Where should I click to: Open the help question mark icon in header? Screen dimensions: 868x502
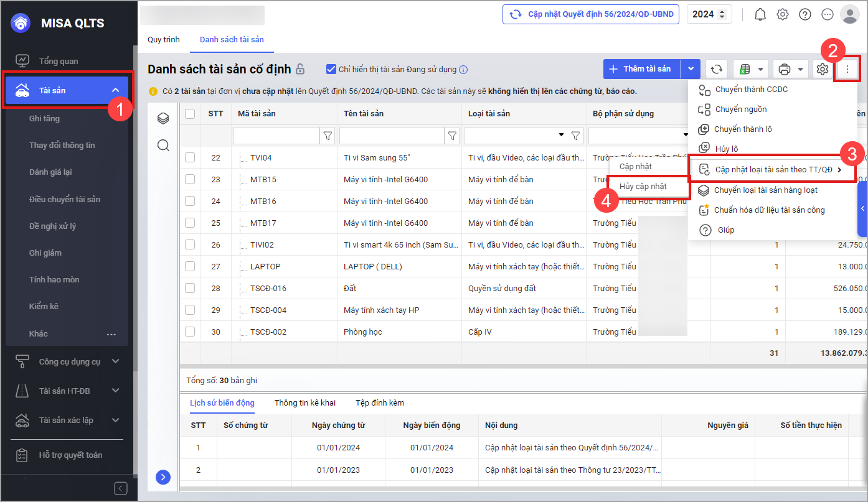(x=805, y=14)
